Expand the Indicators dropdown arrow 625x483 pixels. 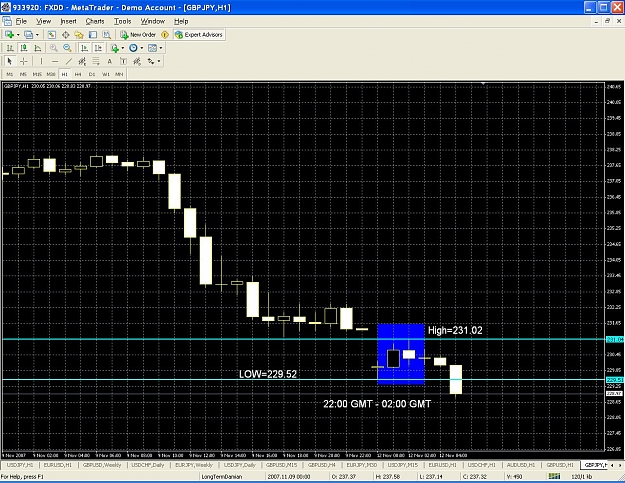pyautogui.click(x=123, y=48)
